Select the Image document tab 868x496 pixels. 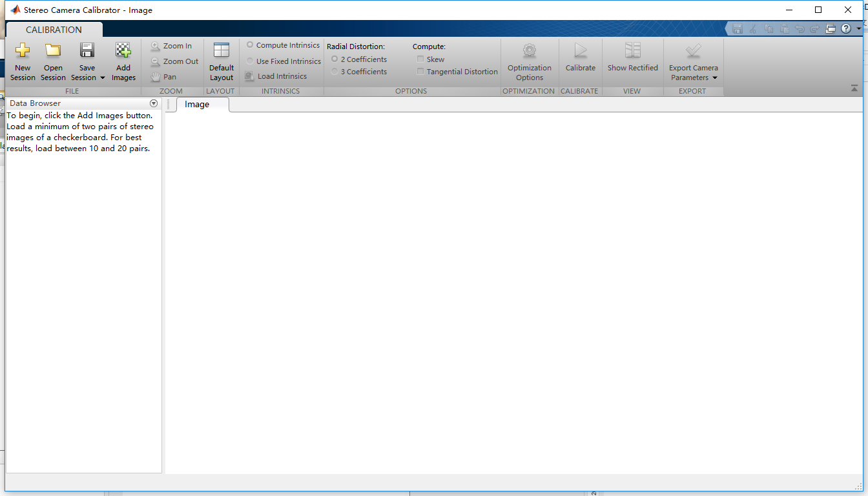[197, 104]
